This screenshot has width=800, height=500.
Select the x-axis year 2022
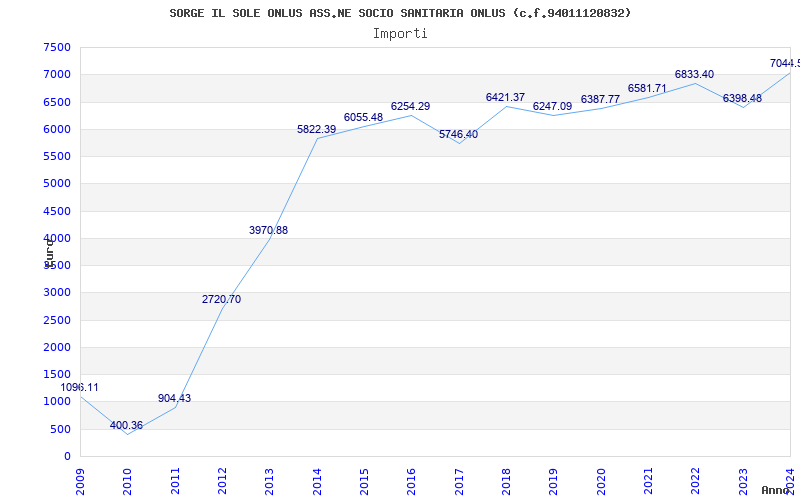click(695, 481)
